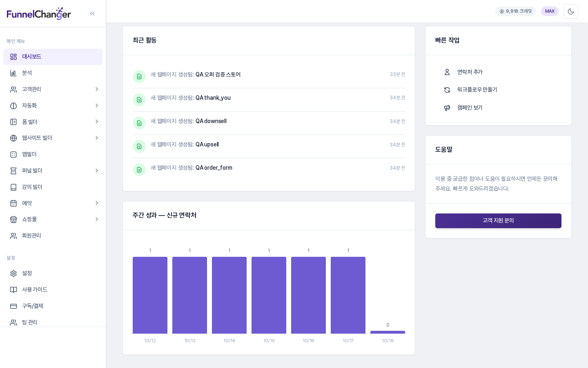This screenshot has width=588, height=368.
Task: Expand the 쇼핑몰 submenu chevron
Action: 97,219
